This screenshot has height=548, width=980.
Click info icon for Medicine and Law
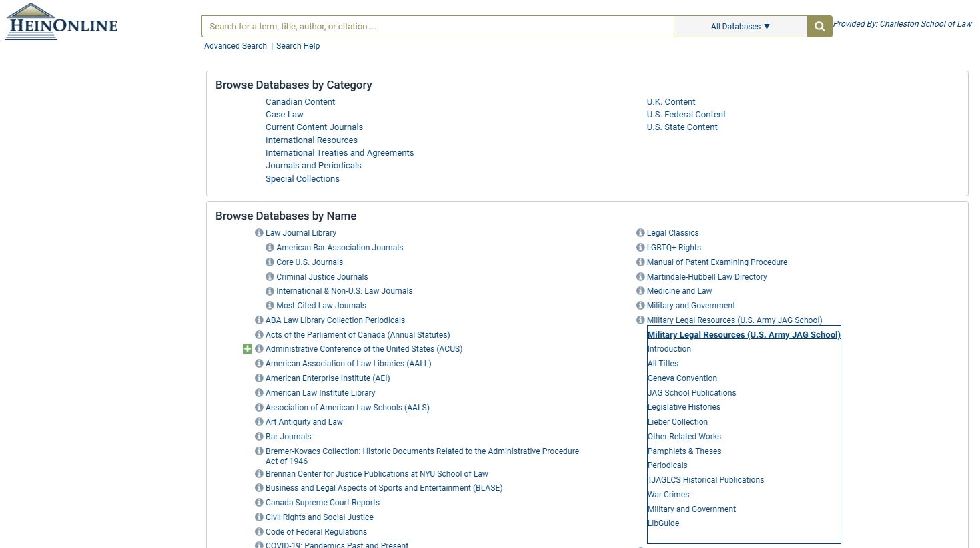640,291
